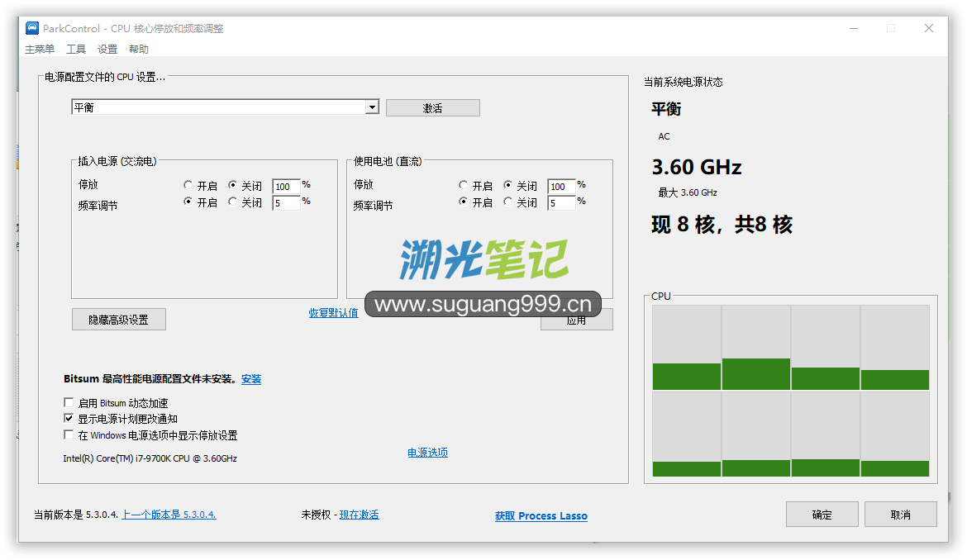Click battery 停放 percent field showing 100
967x560 pixels.
tap(561, 186)
